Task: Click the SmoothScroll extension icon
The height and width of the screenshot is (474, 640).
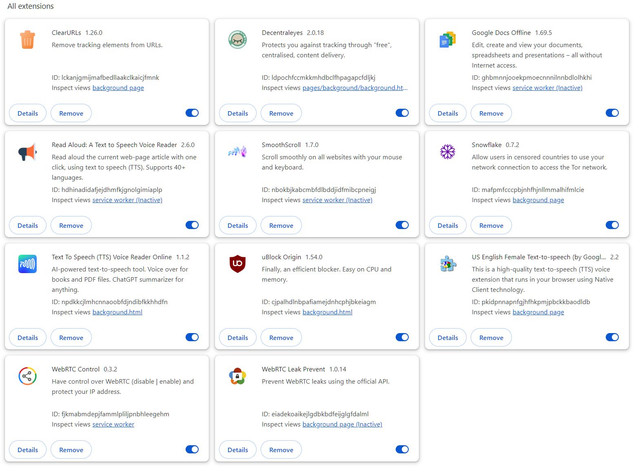Action: 238,152
